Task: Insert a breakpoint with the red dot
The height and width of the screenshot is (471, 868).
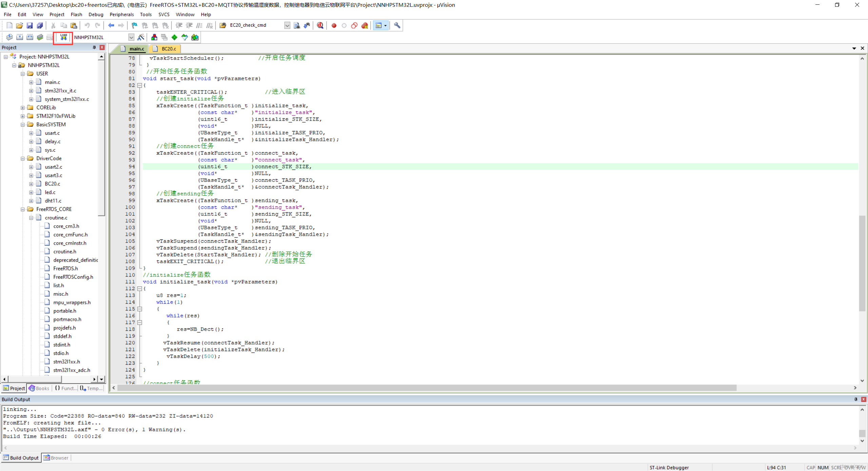Action: (334, 25)
